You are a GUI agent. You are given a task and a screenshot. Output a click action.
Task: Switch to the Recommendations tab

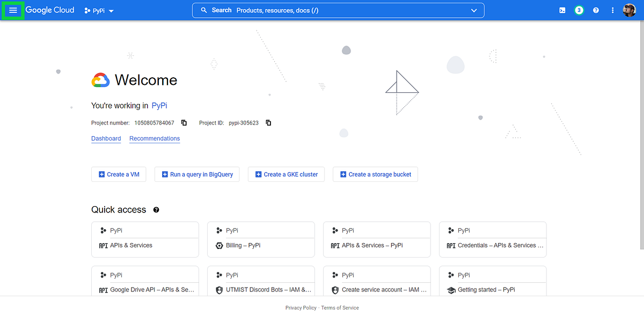(154, 138)
